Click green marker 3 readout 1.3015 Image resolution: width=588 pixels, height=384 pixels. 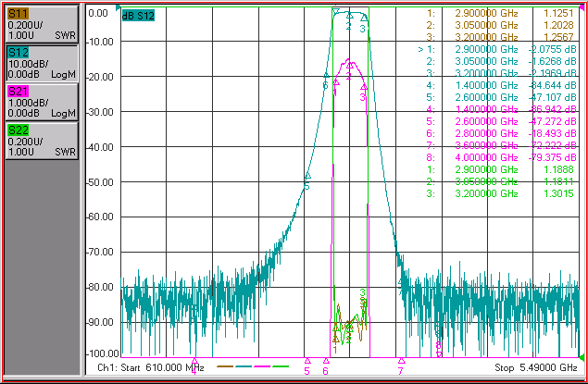point(558,193)
